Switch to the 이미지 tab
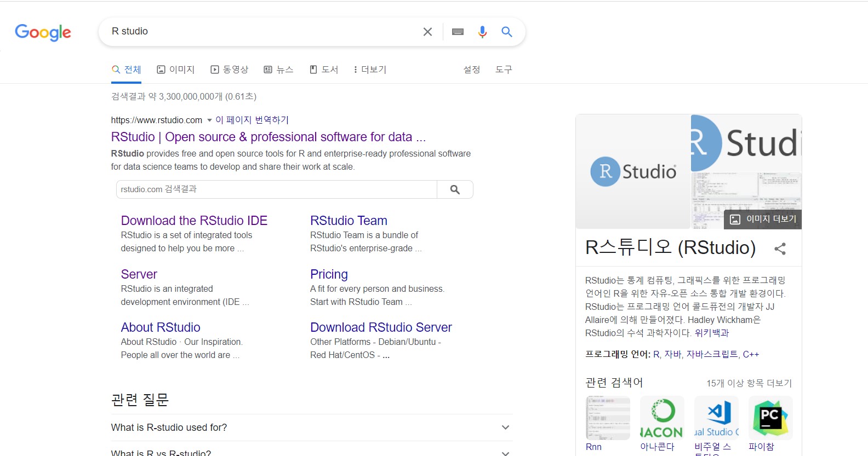Viewport: 868px width, 456px height. (176, 70)
